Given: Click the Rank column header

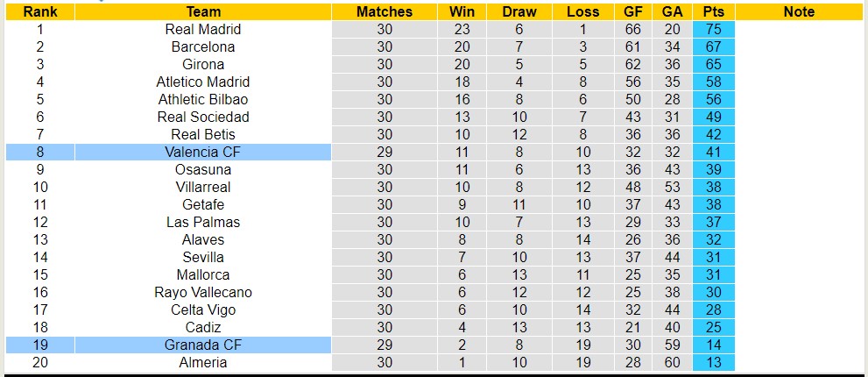Looking at the screenshot, I should click(39, 11).
